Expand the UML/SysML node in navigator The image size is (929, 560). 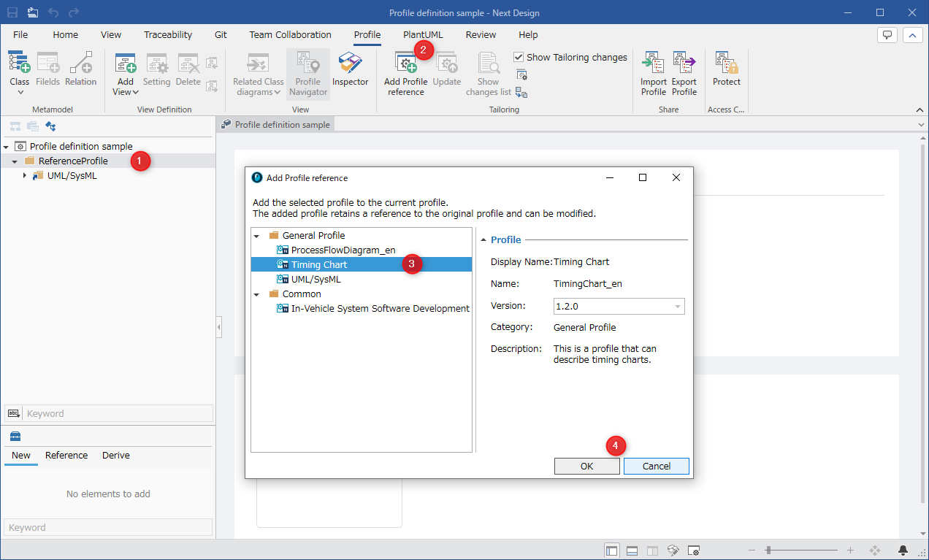click(24, 175)
